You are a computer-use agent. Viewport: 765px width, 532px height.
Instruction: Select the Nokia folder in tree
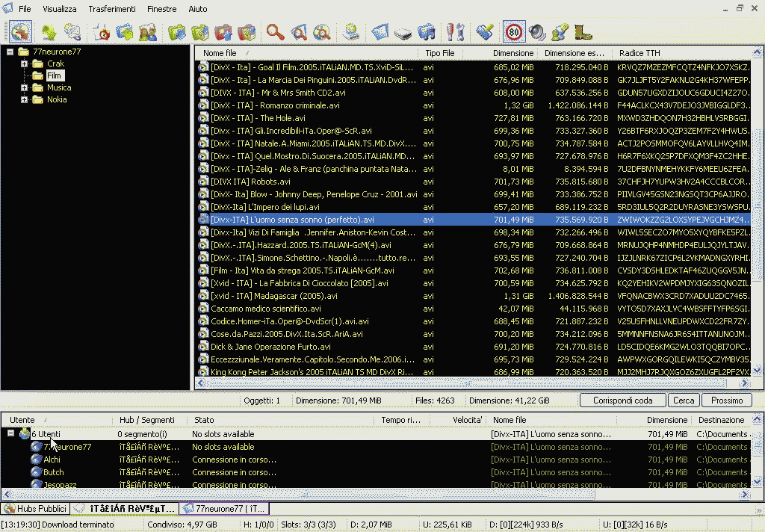(57, 99)
